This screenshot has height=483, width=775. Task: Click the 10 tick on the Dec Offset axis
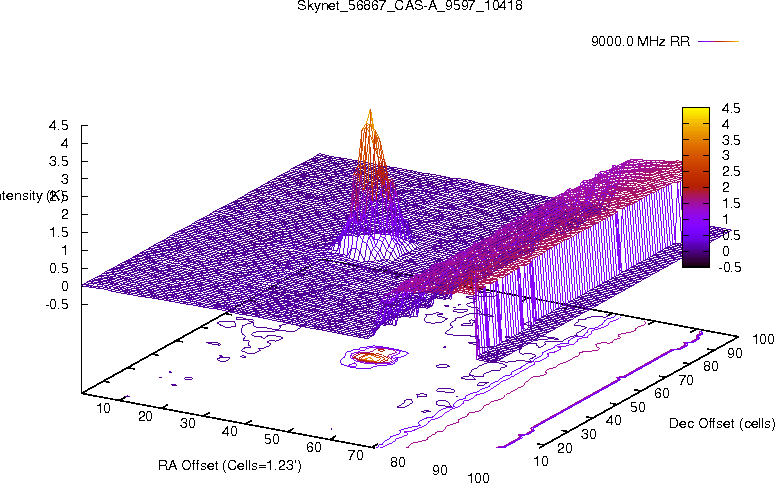541,461
